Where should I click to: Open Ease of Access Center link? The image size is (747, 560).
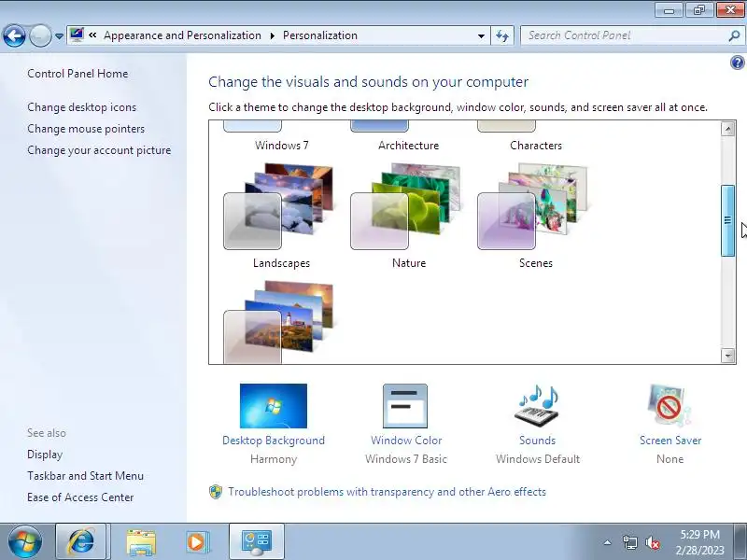80,497
